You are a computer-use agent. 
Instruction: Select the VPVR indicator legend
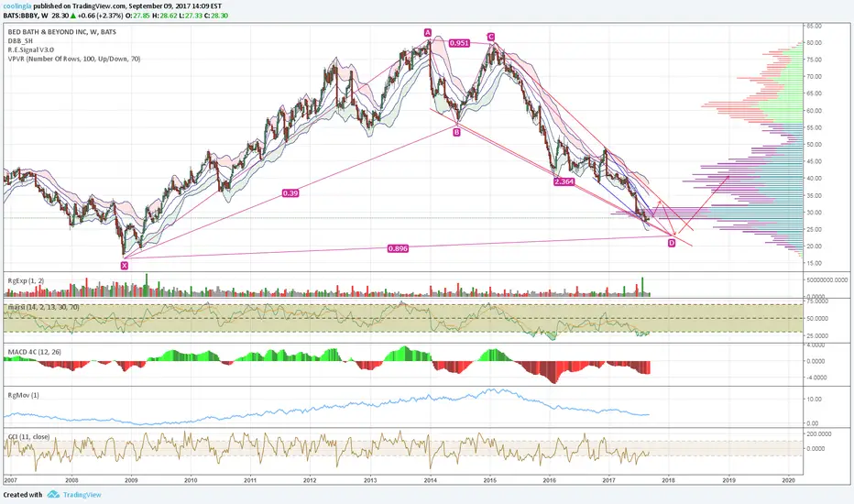[x=74, y=59]
